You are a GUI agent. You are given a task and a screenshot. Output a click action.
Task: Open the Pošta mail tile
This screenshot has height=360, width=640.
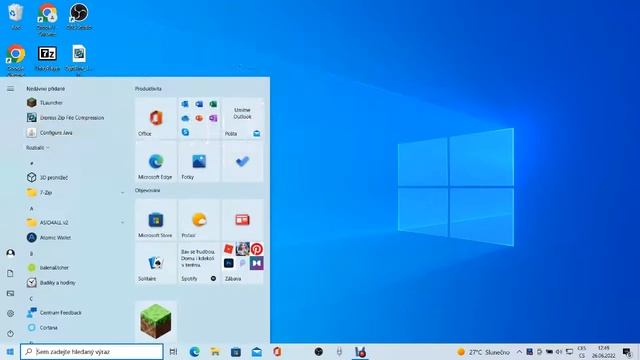point(243,118)
